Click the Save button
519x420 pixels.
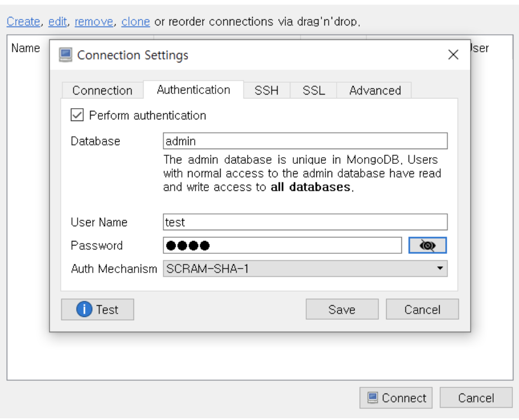pos(342,310)
